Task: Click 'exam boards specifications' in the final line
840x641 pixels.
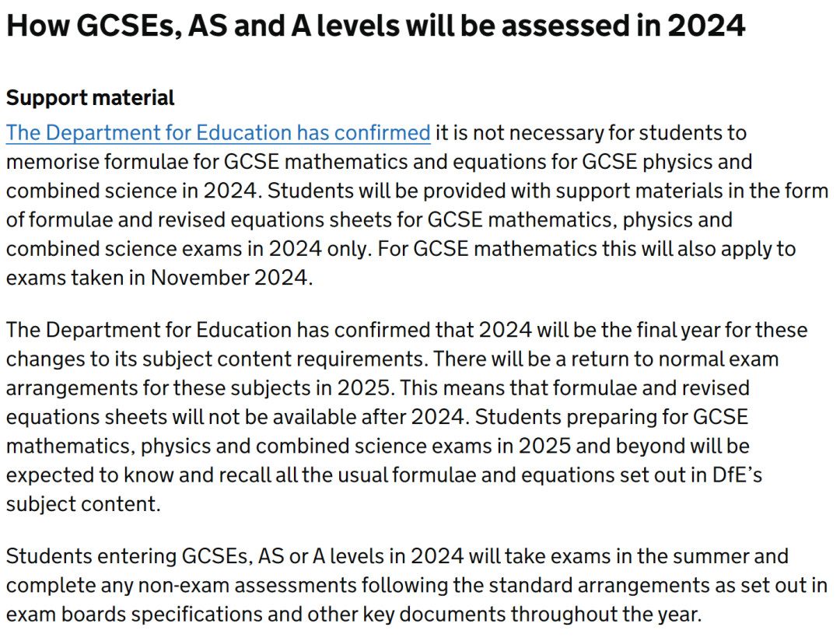Action: click(x=134, y=615)
